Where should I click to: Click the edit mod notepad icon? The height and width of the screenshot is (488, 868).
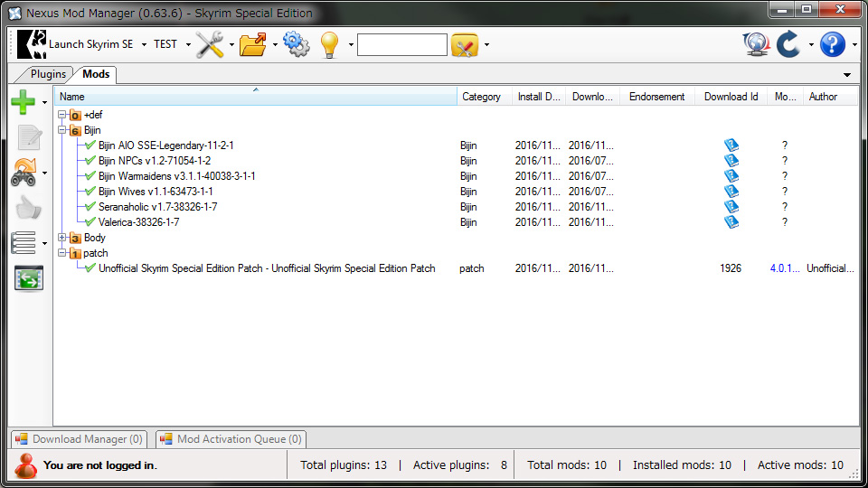[x=29, y=137]
